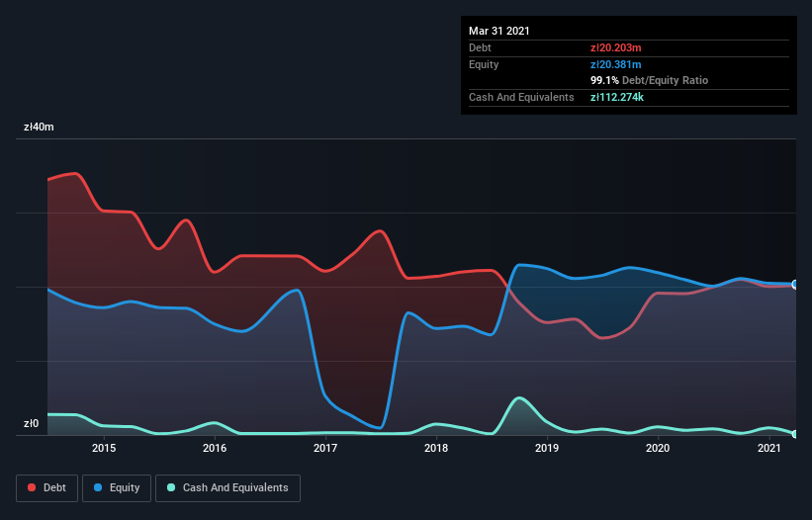Click the 2017 x-axis label

pyautogui.click(x=325, y=448)
